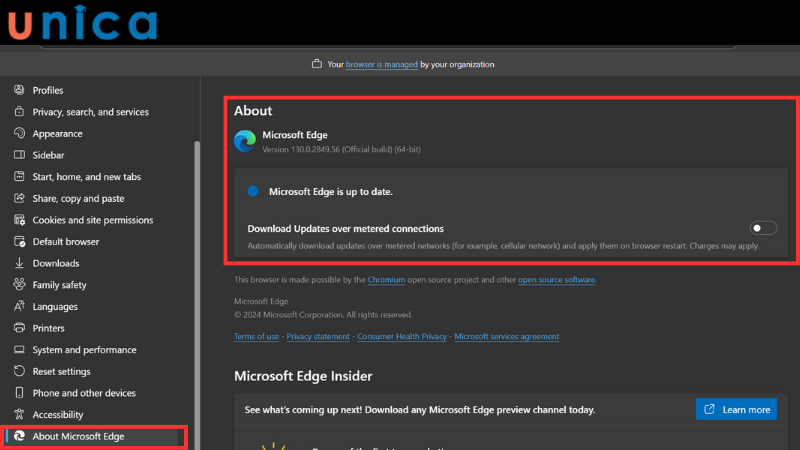Viewport: 800px width, 450px height.
Task: Toggle Download Updates over metered connections
Action: point(763,228)
